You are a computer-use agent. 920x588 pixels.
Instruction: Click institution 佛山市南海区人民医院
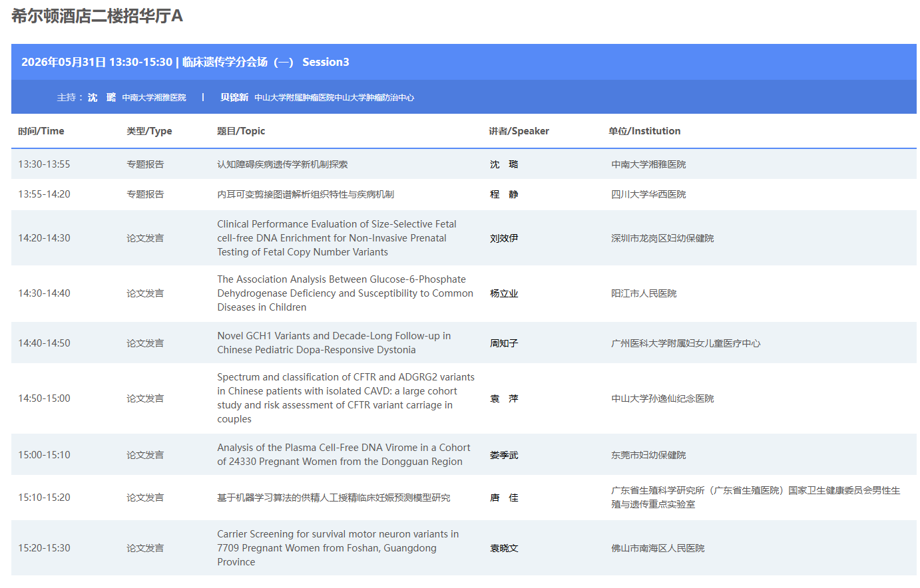point(658,548)
